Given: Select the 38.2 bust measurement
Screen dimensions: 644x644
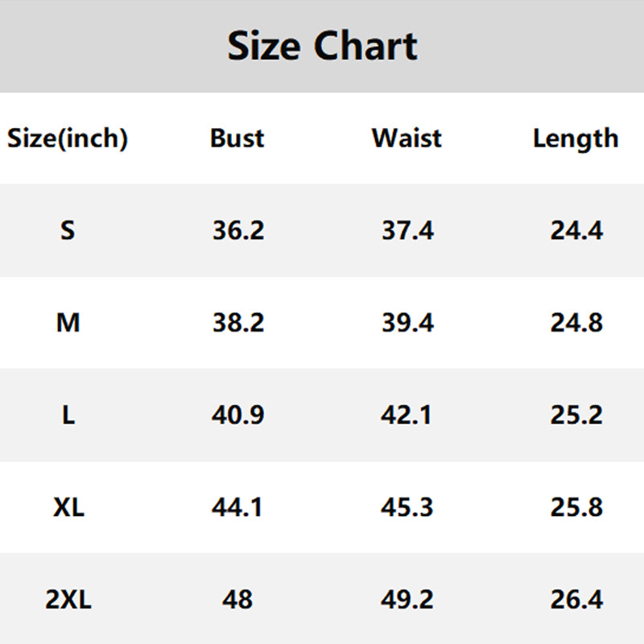Looking at the screenshot, I should click(x=237, y=323).
